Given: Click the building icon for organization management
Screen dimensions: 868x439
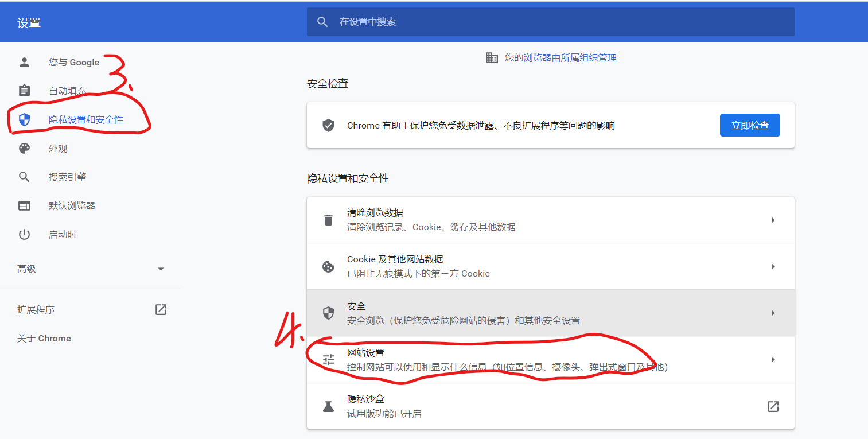Looking at the screenshot, I should click(492, 57).
